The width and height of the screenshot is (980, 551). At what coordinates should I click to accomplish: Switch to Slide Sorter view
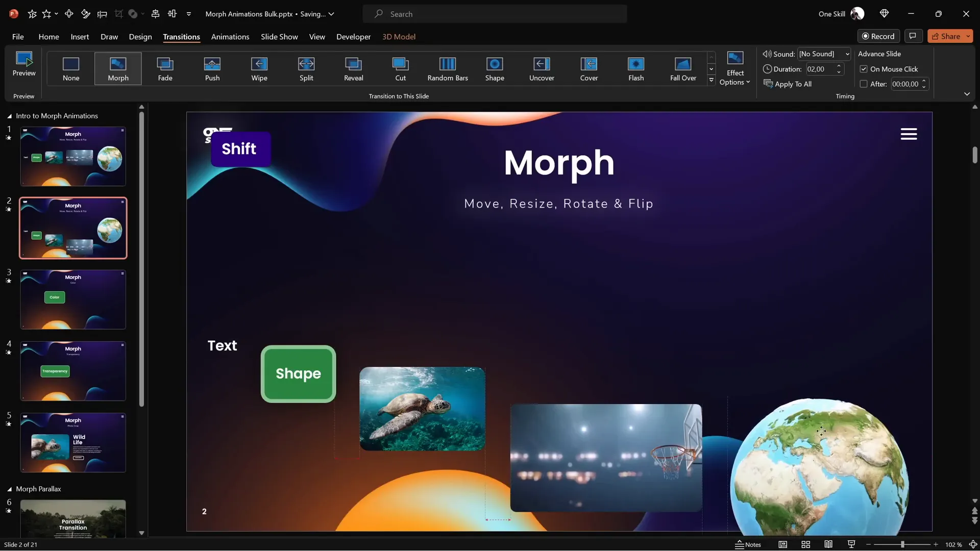pyautogui.click(x=805, y=544)
